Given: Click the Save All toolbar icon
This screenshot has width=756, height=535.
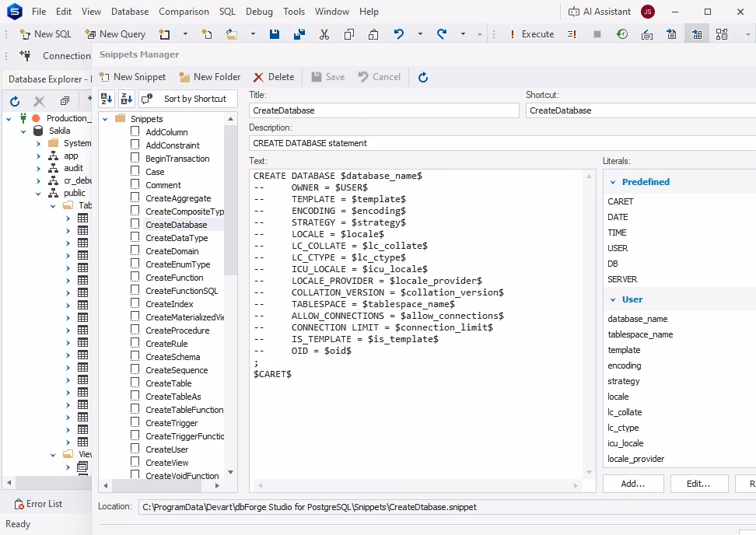Looking at the screenshot, I should [x=299, y=34].
